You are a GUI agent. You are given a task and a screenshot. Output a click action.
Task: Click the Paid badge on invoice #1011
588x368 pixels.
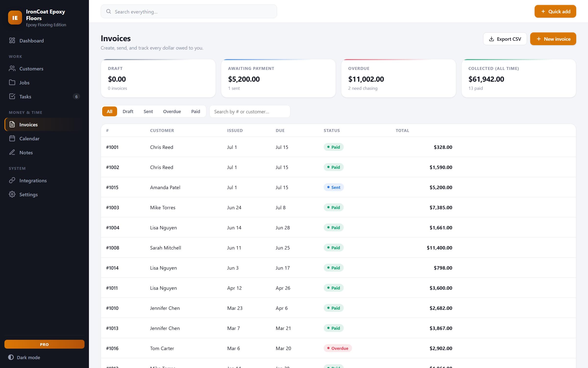click(x=333, y=288)
